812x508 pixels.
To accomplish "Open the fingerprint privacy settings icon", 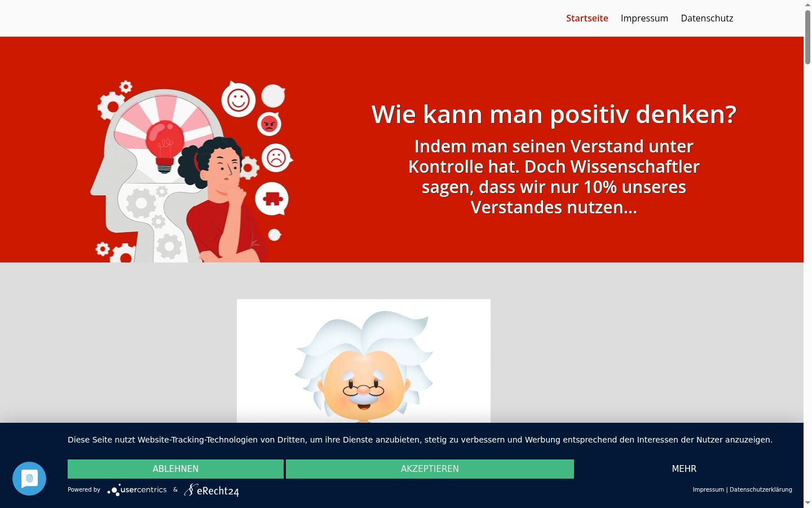I will [x=29, y=479].
